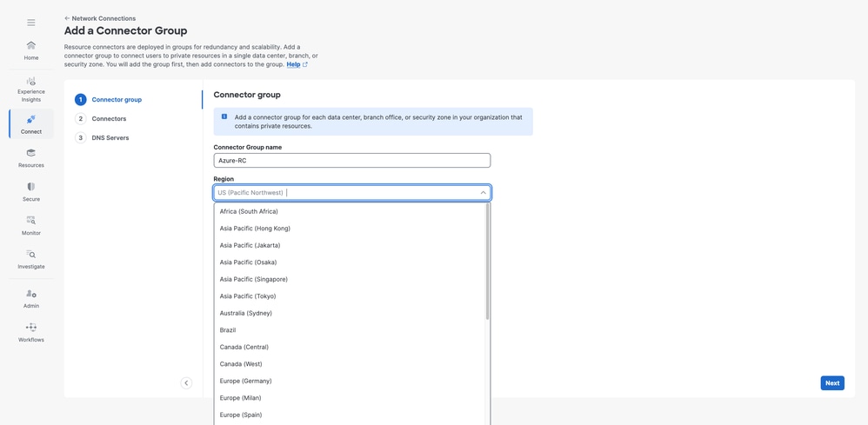The height and width of the screenshot is (425, 868).
Task: Open Resources in sidebar
Action: point(31,157)
